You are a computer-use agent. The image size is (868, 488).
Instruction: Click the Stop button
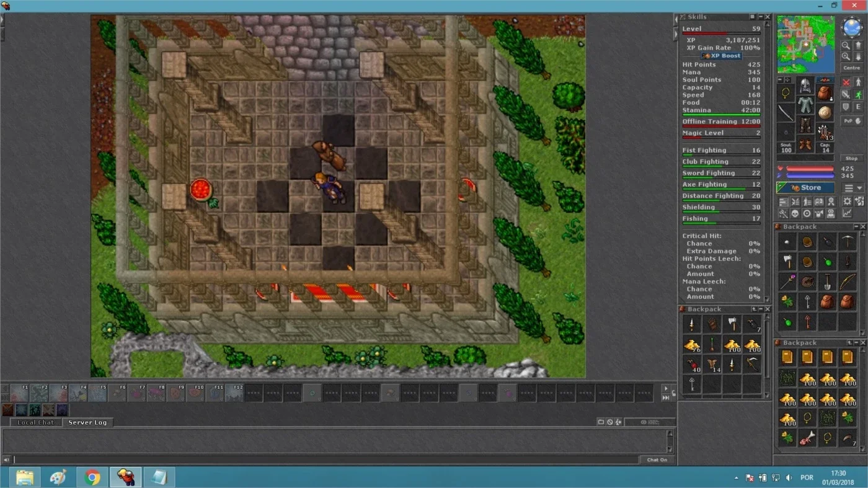pyautogui.click(x=852, y=159)
